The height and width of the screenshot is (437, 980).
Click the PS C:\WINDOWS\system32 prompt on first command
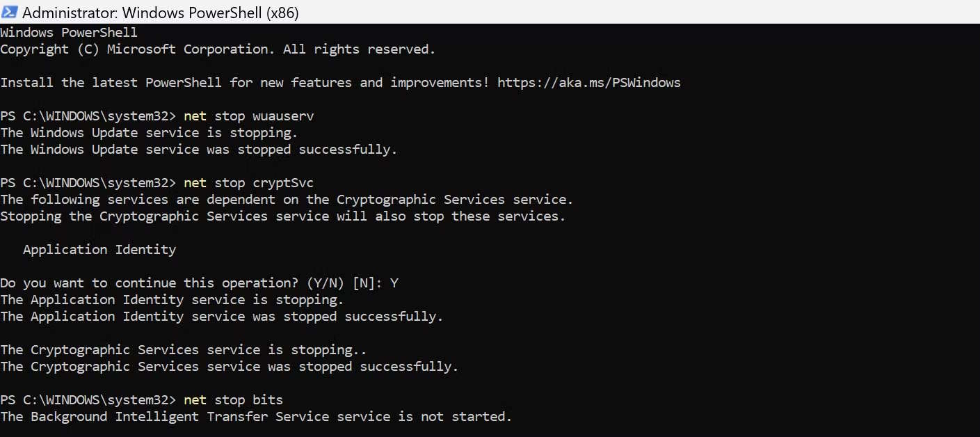click(x=88, y=116)
